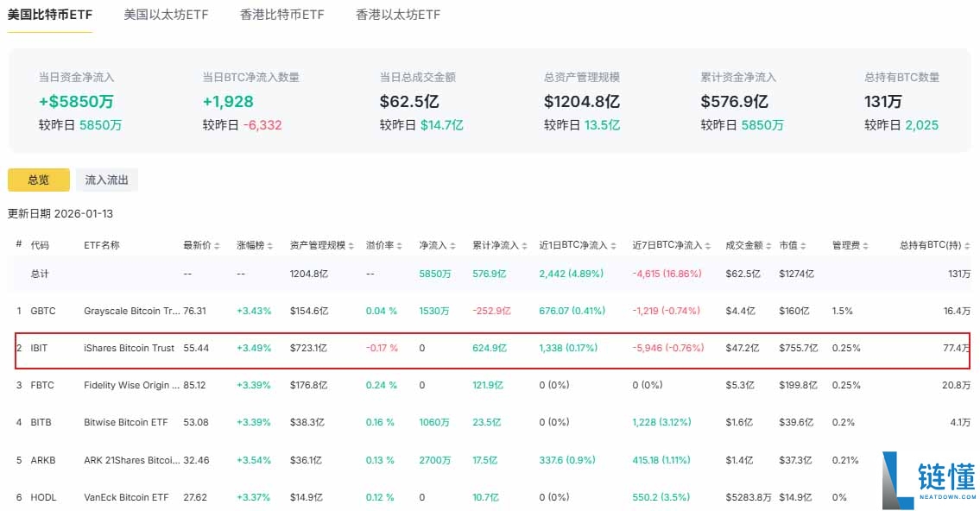
Task: Click GBTC ticker code
Action: coord(43,311)
